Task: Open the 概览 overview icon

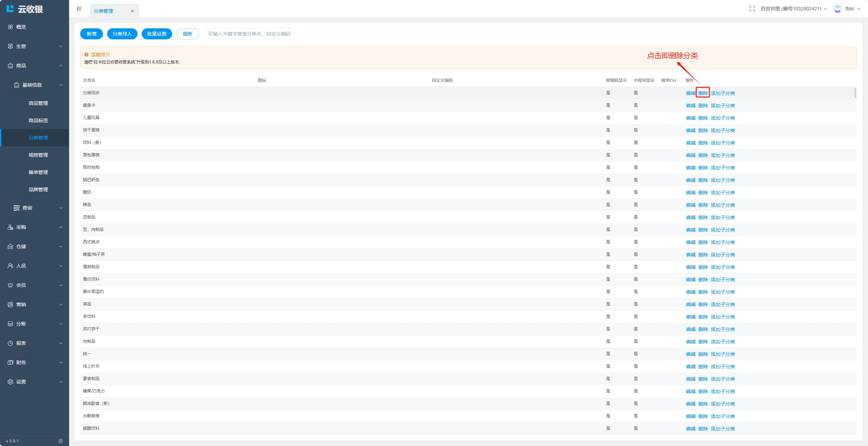Action: [10, 27]
